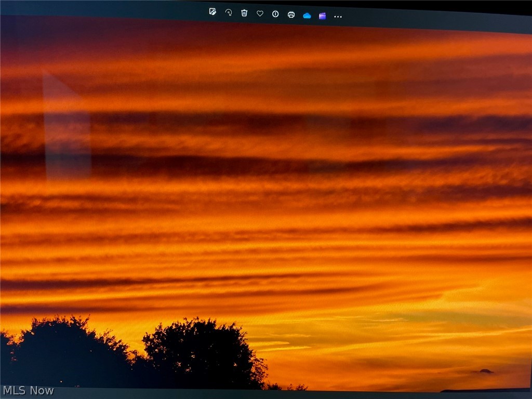Image resolution: width=532 pixels, height=399 pixels.
Task: Click the empty toolbar area left of Edit icon
Action: (x=130, y=9)
